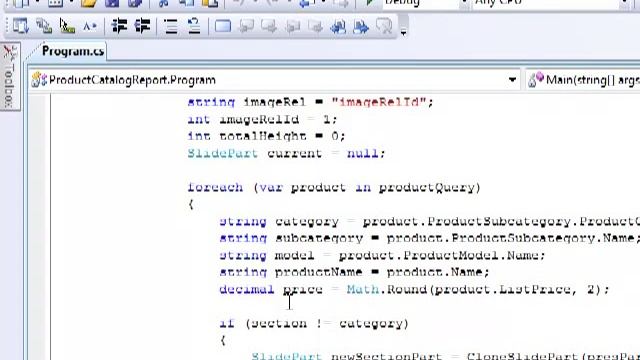The width and height of the screenshot is (640, 360).
Task: Click the line 'string imageRel = "imageRelId";'
Action: click(x=310, y=102)
